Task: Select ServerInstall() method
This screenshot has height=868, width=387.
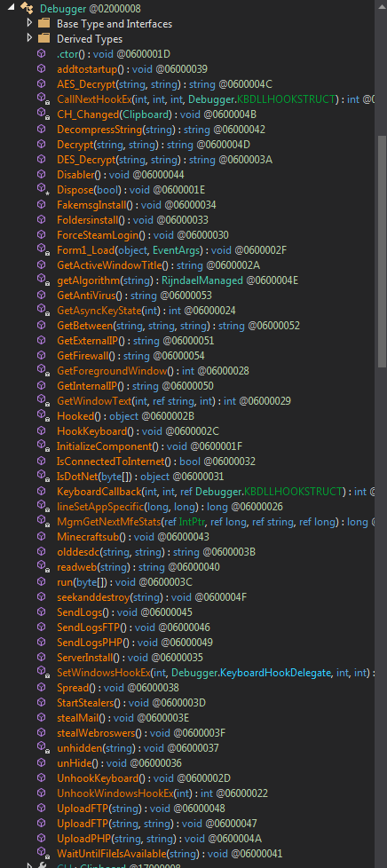Action: point(130,657)
